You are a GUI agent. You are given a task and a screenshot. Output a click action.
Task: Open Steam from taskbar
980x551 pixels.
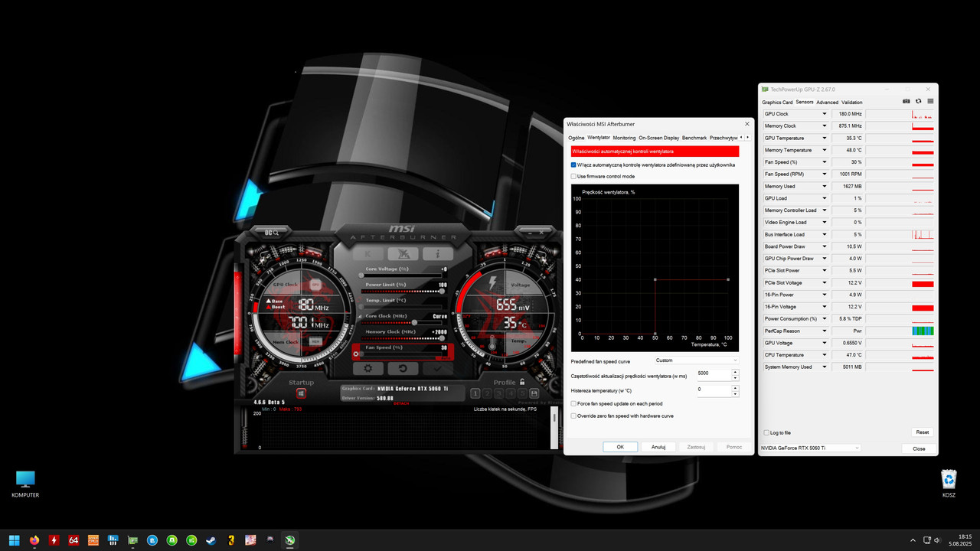(x=211, y=540)
